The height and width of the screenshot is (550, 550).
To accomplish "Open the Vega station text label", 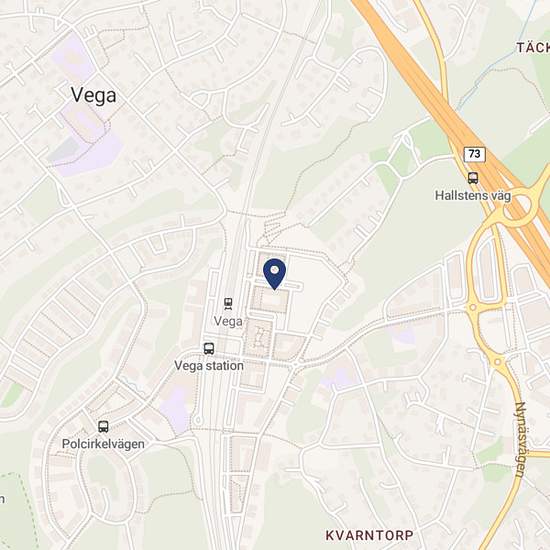I will pos(209,365).
